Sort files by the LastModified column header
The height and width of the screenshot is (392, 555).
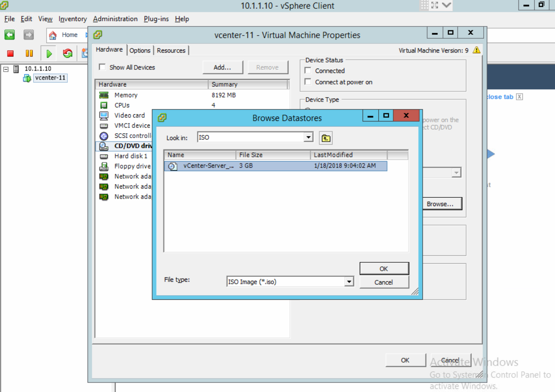[349, 155]
